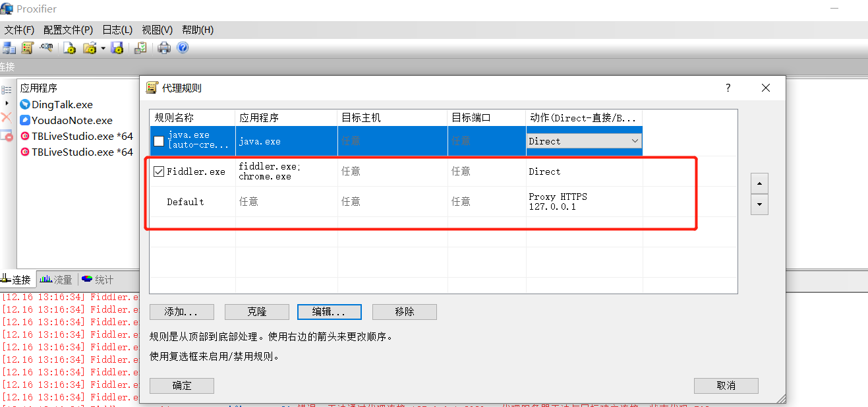Click the Proxy HTTPS 127.0.0.1 action cell

coord(585,202)
